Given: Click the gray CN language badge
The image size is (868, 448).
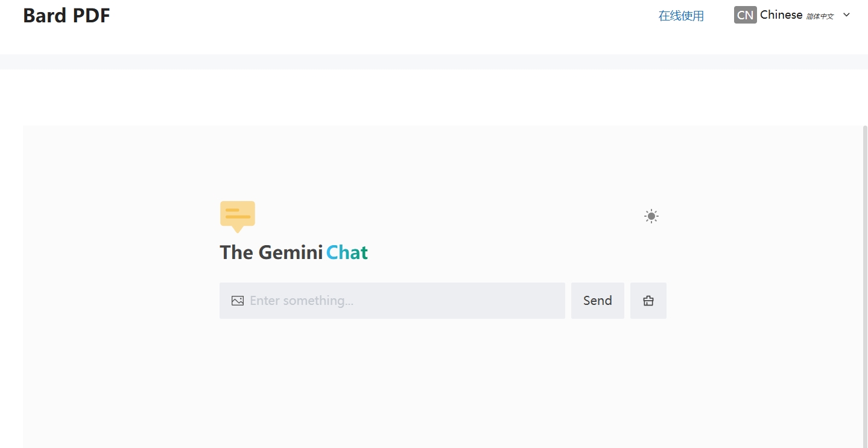Looking at the screenshot, I should [746, 15].
